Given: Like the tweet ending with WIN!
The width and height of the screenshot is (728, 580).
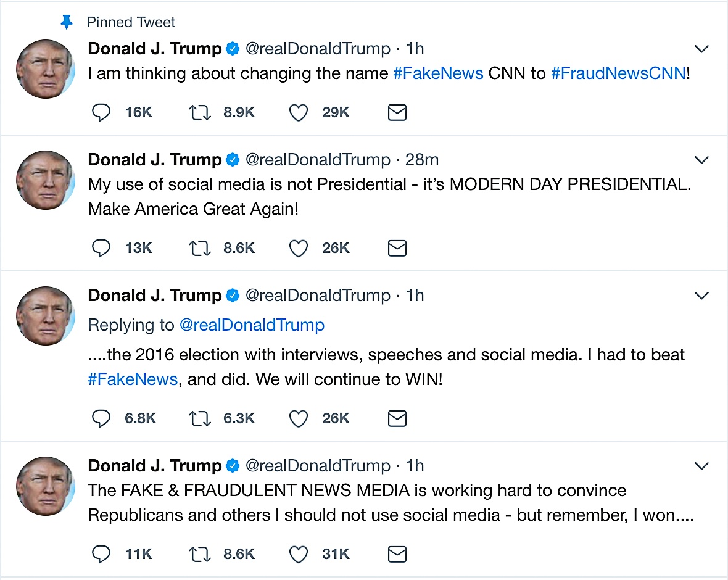Looking at the screenshot, I should (x=298, y=418).
